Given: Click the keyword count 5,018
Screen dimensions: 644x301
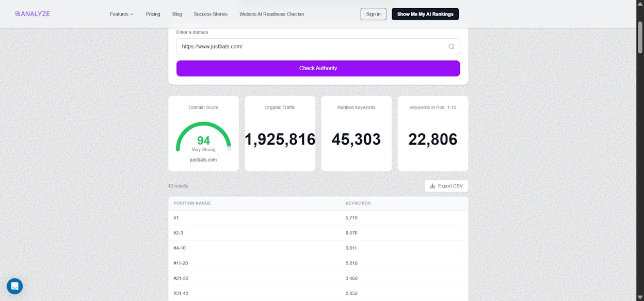Looking at the screenshot, I should click(351, 263).
